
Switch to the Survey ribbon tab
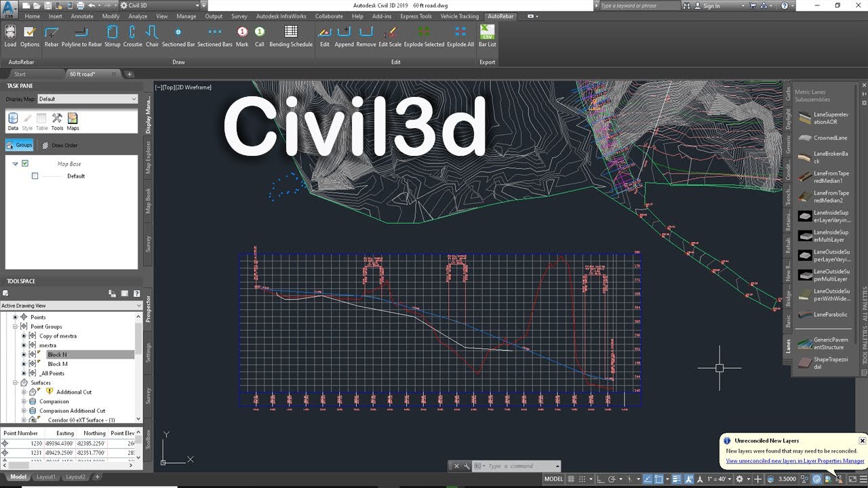coord(239,16)
